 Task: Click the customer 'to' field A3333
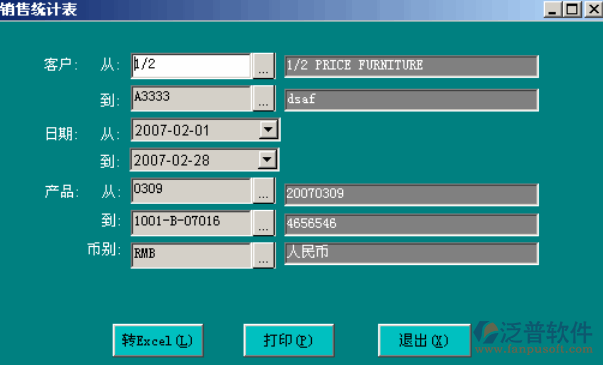pyautogui.click(x=192, y=98)
